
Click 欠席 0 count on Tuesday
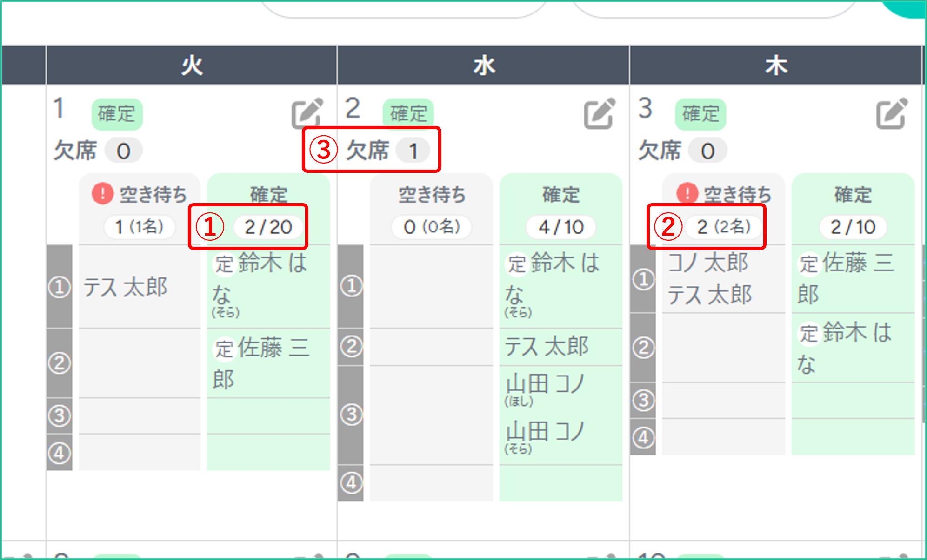pyautogui.click(x=123, y=151)
